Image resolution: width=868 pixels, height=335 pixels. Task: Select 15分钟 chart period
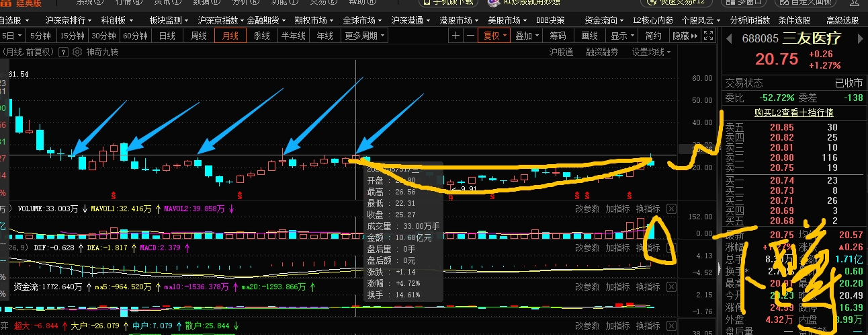72,36
